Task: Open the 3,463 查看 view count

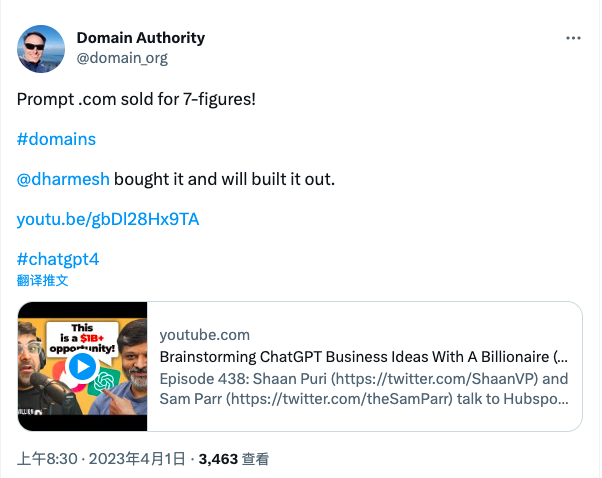Action: click(233, 459)
